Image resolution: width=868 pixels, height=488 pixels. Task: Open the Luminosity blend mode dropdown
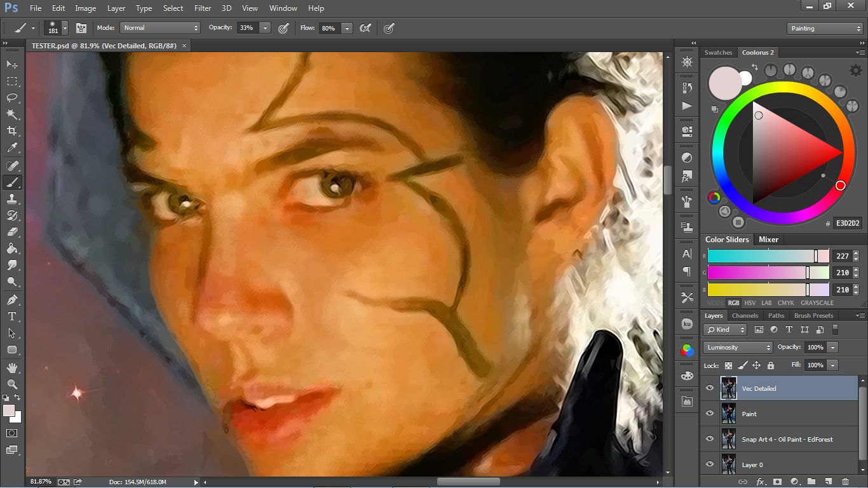point(737,348)
